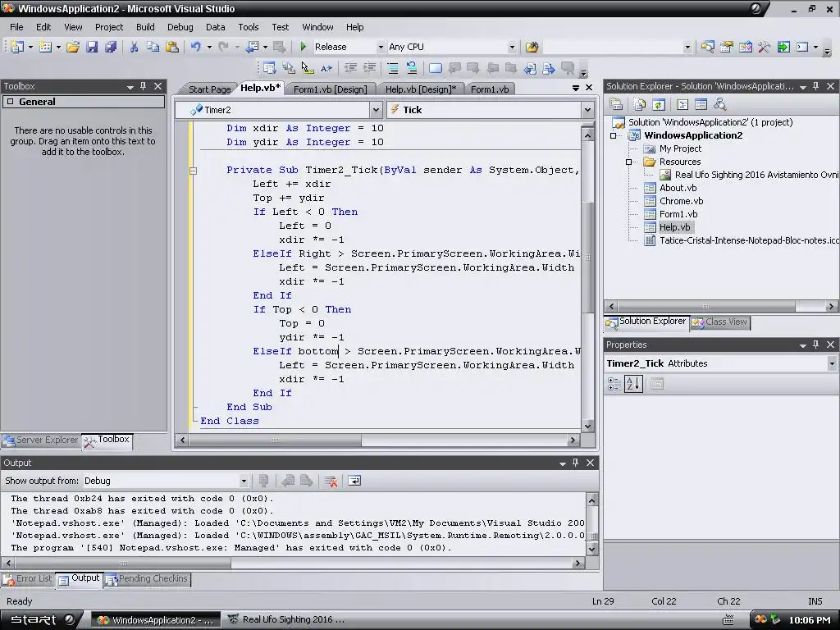
Task: Switch to the Server Explorer tab
Action: point(41,441)
